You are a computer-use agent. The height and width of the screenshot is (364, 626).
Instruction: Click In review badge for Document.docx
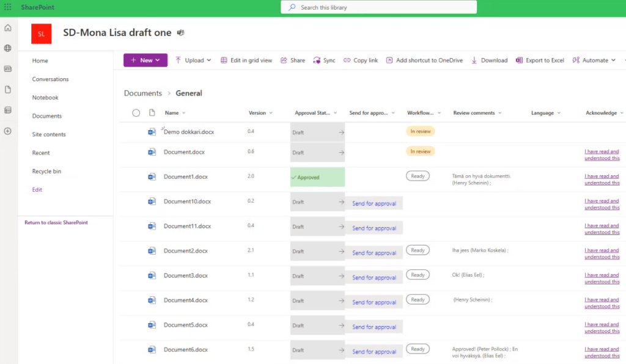click(x=421, y=151)
